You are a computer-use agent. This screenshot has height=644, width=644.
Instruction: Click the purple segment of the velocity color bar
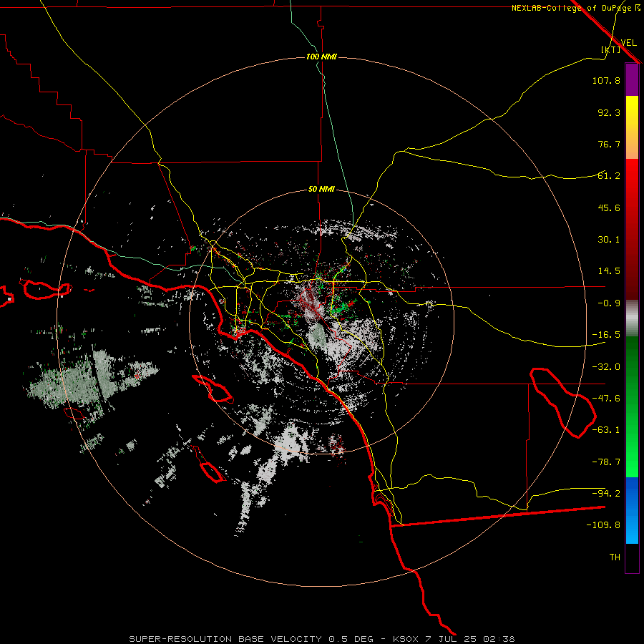[x=632, y=80]
